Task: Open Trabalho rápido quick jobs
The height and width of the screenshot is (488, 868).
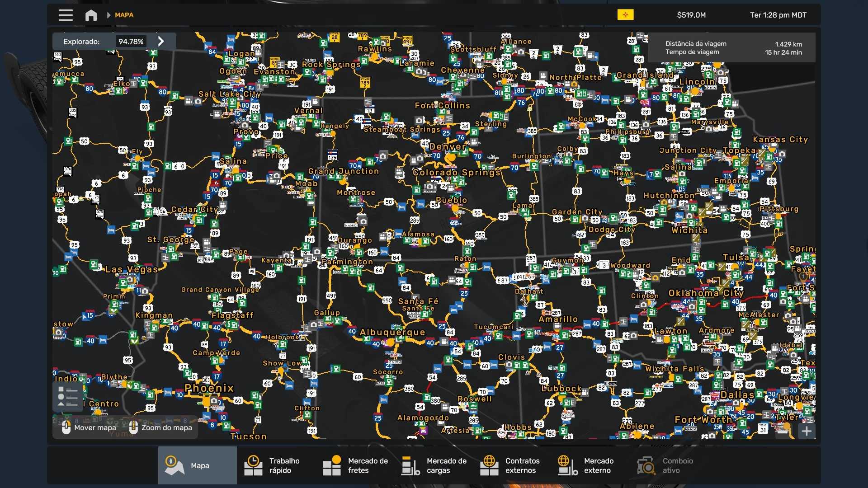Action: 275,465
